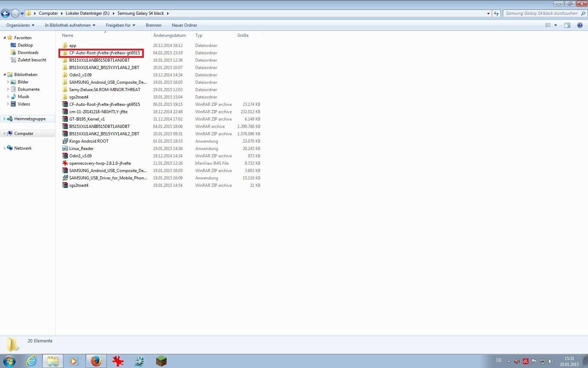Create a folder with Neuer Ordner
This screenshot has height=368, width=588.
[x=184, y=25]
